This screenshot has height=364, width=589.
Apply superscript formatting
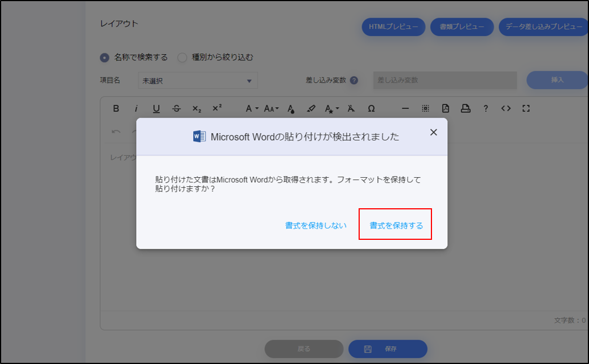point(217,108)
